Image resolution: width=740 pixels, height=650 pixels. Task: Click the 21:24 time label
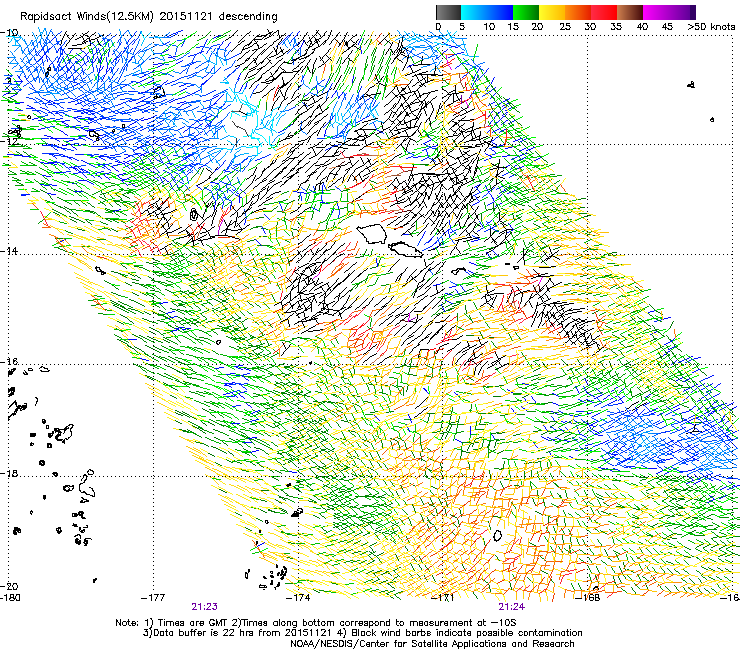(512, 607)
